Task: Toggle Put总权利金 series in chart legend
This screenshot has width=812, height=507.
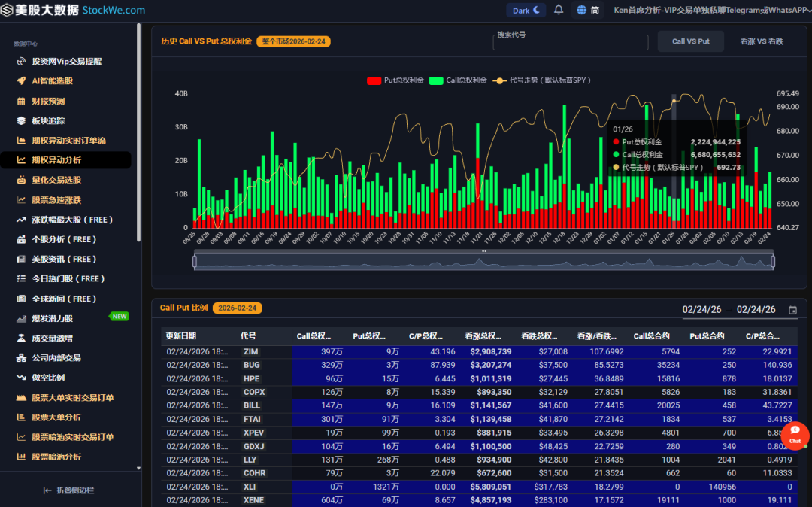Action: tap(395, 80)
